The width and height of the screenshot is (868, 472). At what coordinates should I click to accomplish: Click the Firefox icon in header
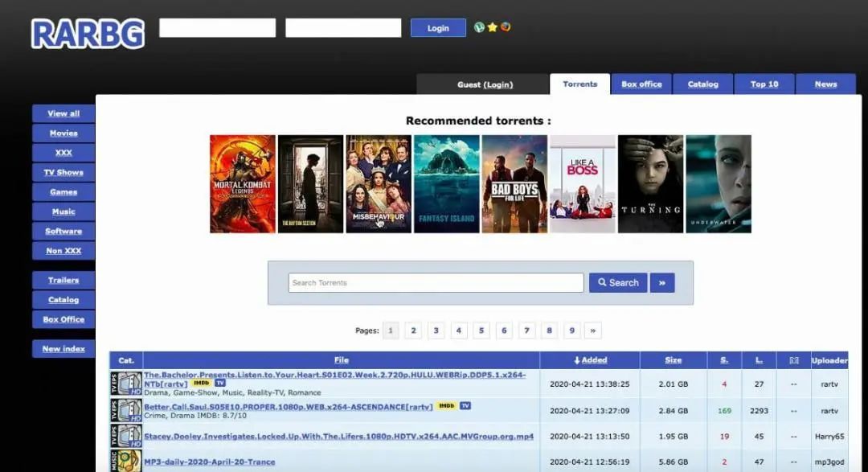506,27
